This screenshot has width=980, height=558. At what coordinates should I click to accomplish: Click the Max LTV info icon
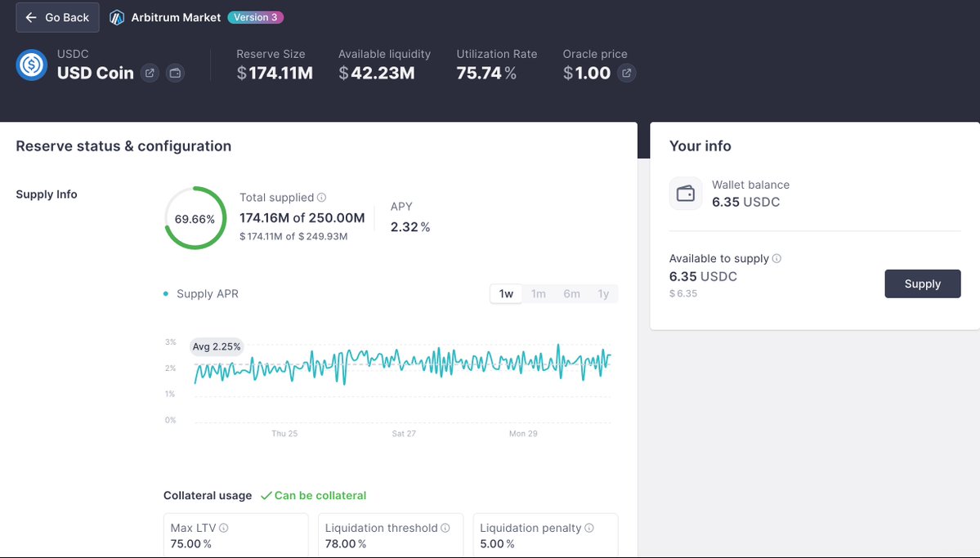click(x=224, y=528)
